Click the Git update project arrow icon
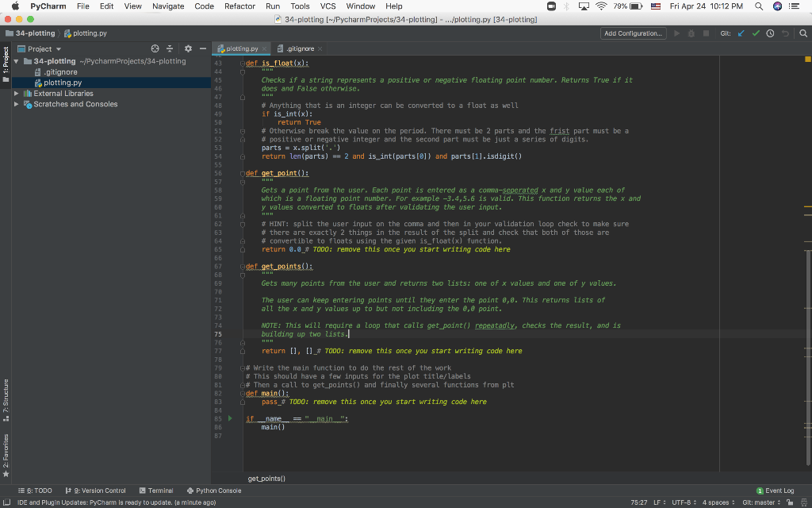The image size is (812, 508). [x=741, y=33]
